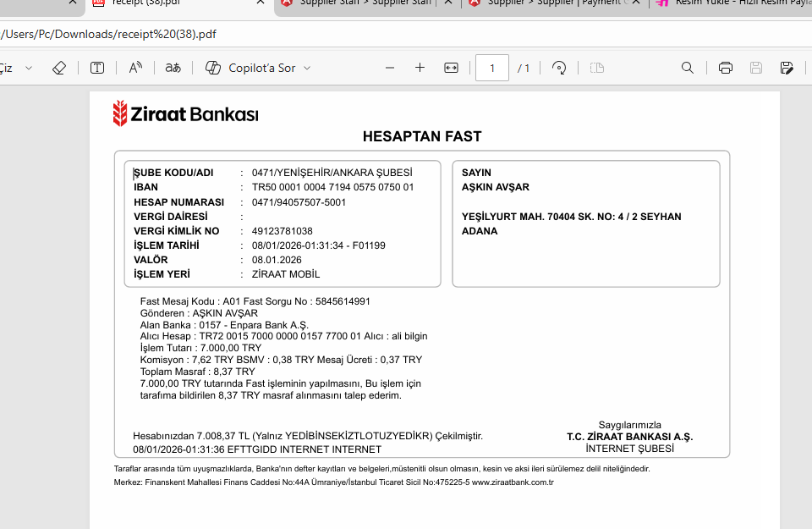Image resolution: width=812 pixels, height=529 pixels.
Task: Click the address bar file path
Action: click(108, 34)
